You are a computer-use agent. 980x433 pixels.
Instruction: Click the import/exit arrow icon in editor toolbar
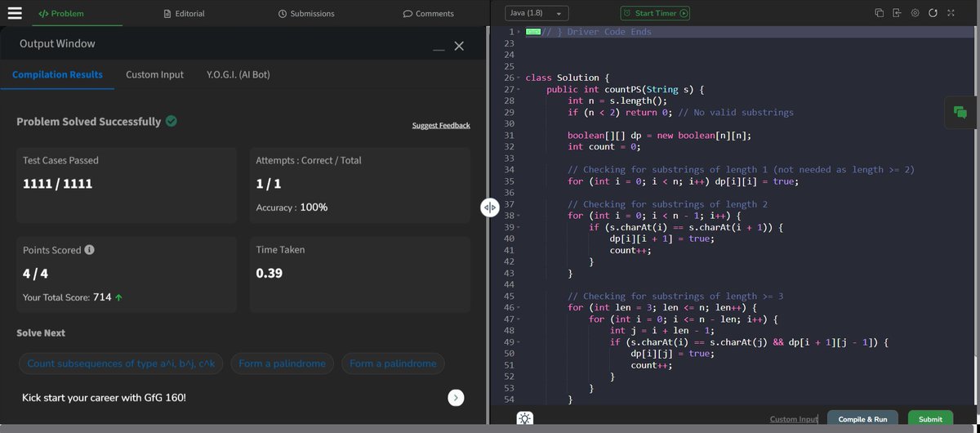(897, 13)
